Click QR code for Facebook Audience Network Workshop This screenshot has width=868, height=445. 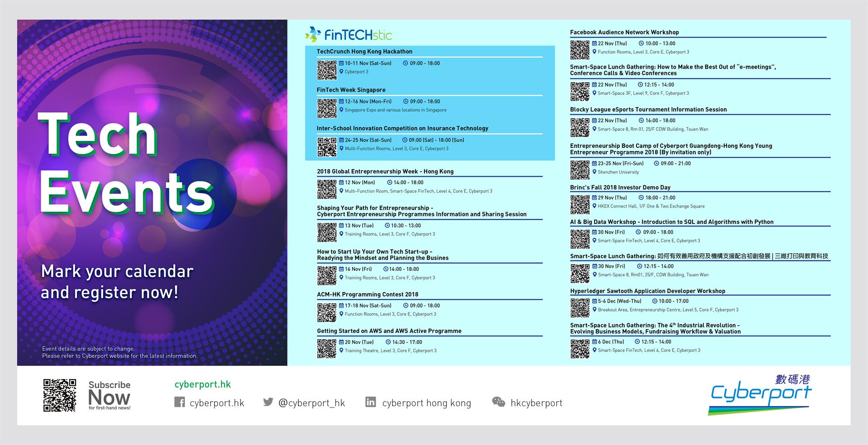[580, 50]
